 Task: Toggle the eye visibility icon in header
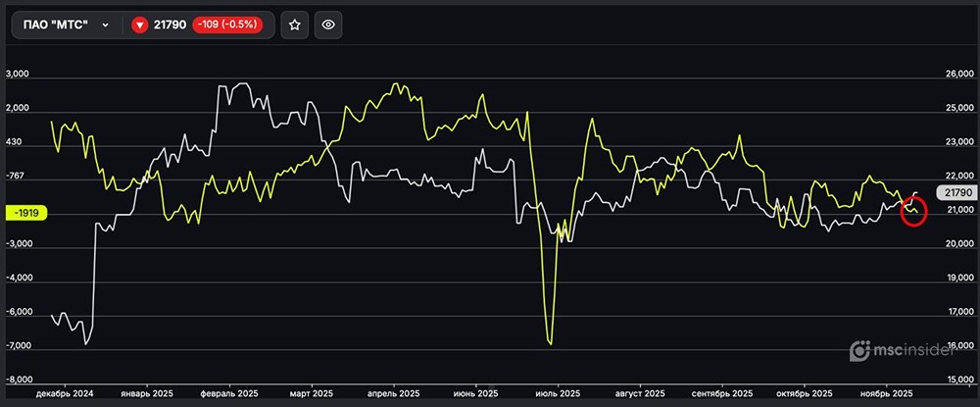328,25
